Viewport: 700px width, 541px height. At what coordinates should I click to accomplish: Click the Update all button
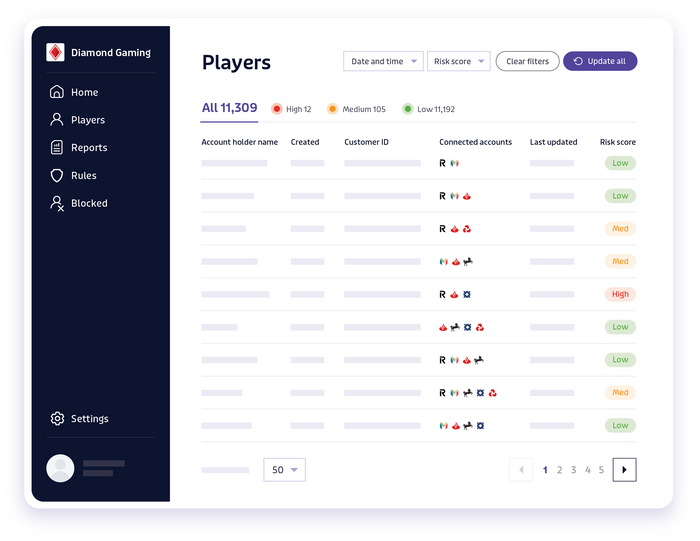point(600,62)
